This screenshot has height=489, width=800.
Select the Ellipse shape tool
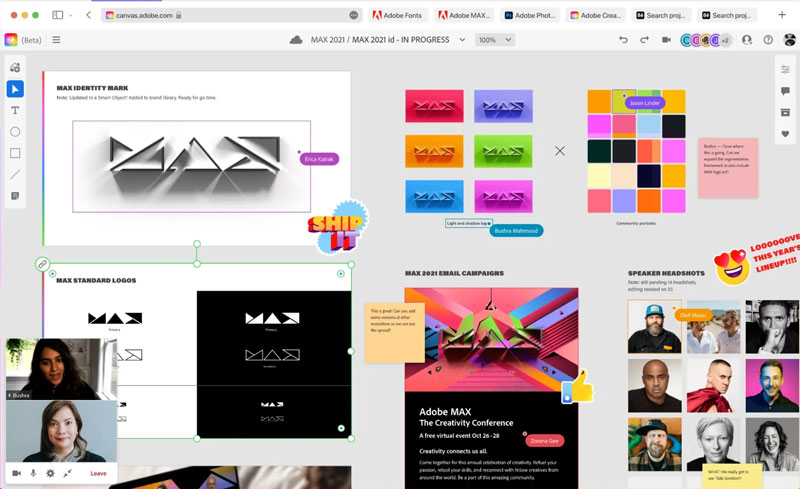[15, 132]
